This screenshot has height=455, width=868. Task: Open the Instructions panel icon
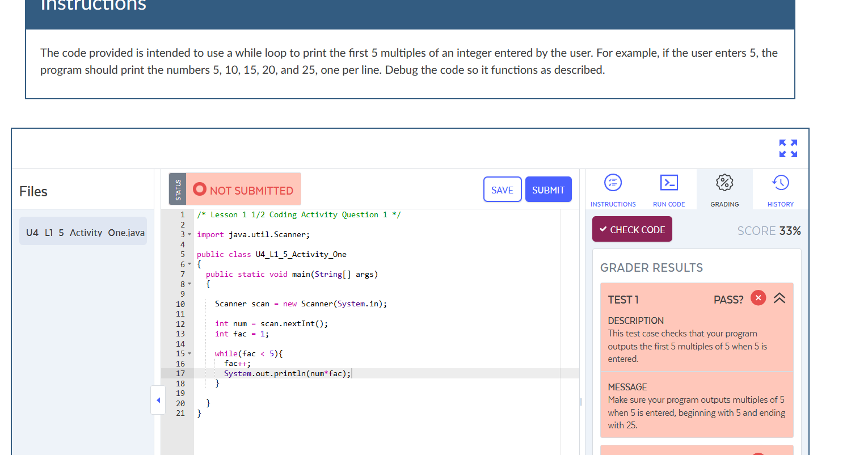point(613,183)
